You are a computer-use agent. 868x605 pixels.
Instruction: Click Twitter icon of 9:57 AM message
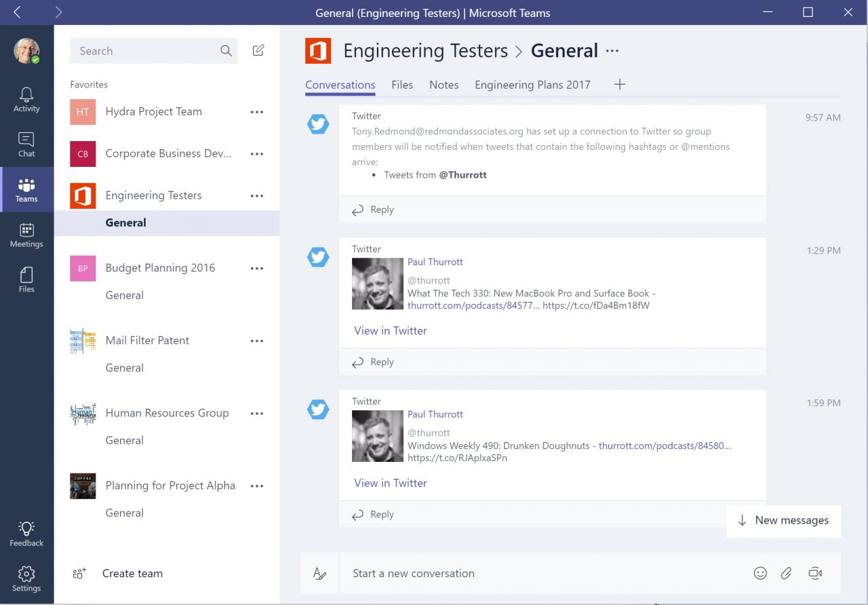(318, 123)
